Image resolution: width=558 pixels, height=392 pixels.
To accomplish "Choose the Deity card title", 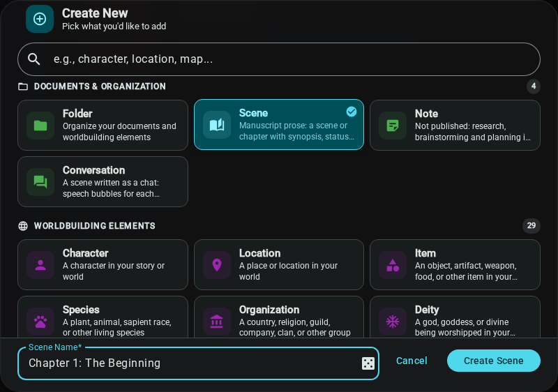I will pyautogui.click(x=427, y=310).
